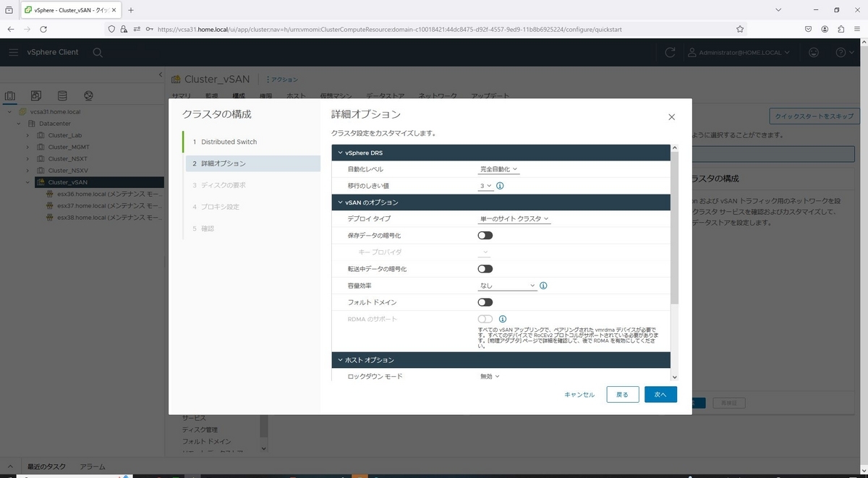
Task: Open the アクション menu for Cluster_vSAN
Action: point(282,80)
